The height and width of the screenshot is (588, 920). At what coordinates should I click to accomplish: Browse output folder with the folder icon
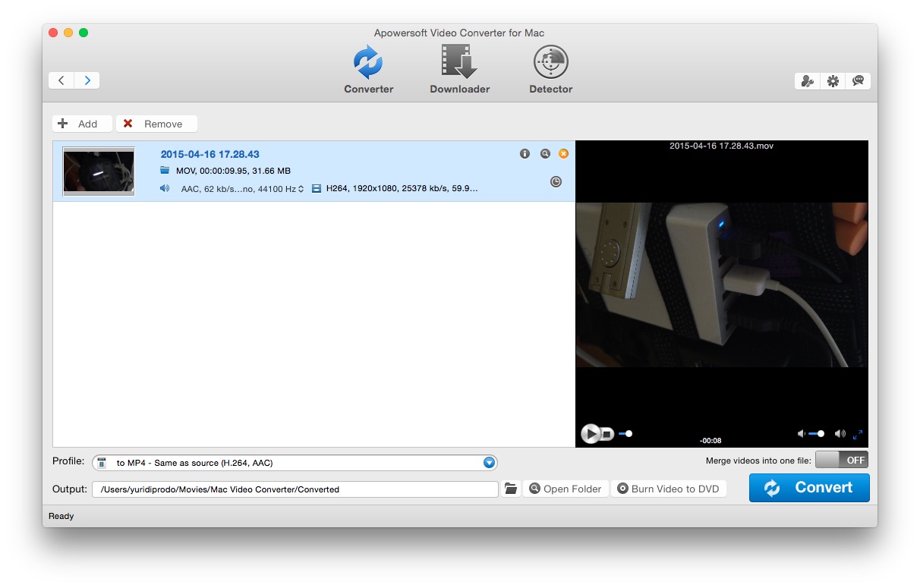tap(511, 489)
